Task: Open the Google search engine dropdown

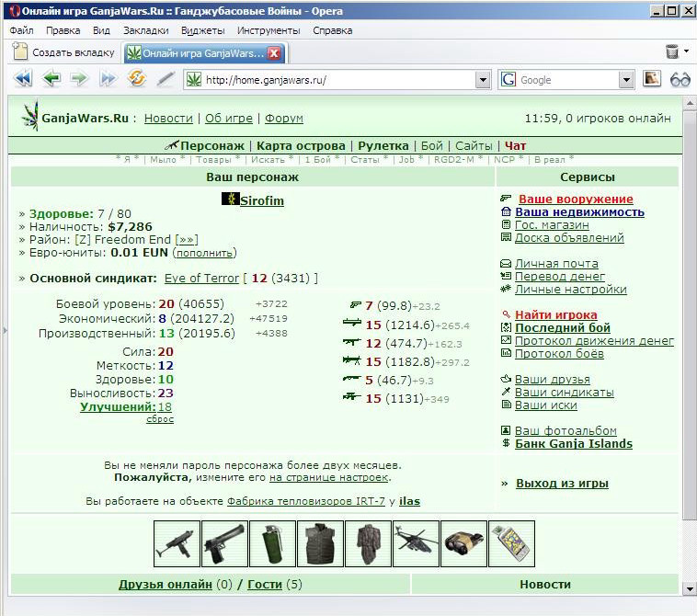Action: [x=626, y=80]
